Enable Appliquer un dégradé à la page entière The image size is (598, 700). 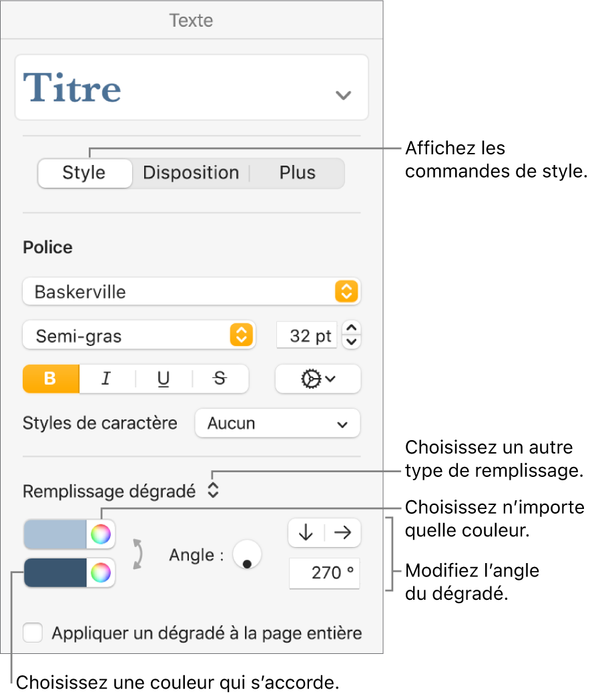33,633
